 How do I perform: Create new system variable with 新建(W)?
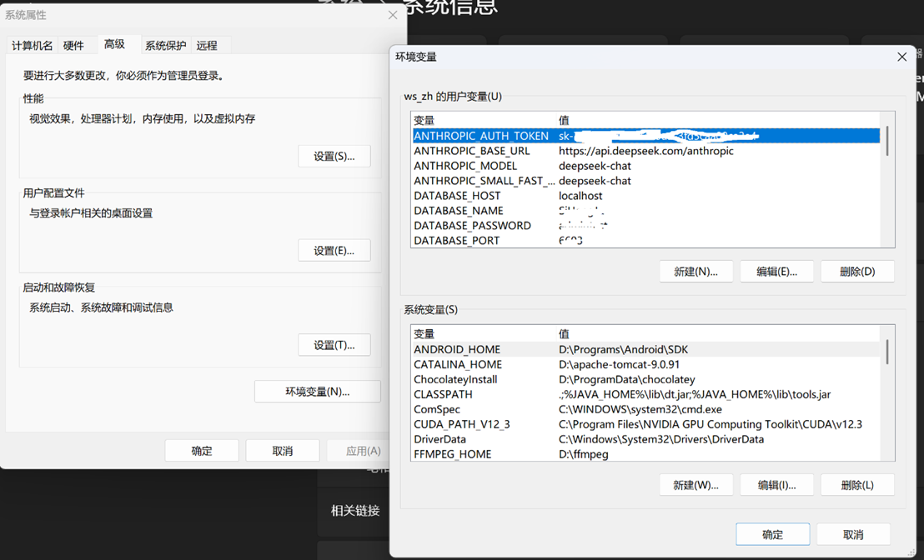(696, 484)
